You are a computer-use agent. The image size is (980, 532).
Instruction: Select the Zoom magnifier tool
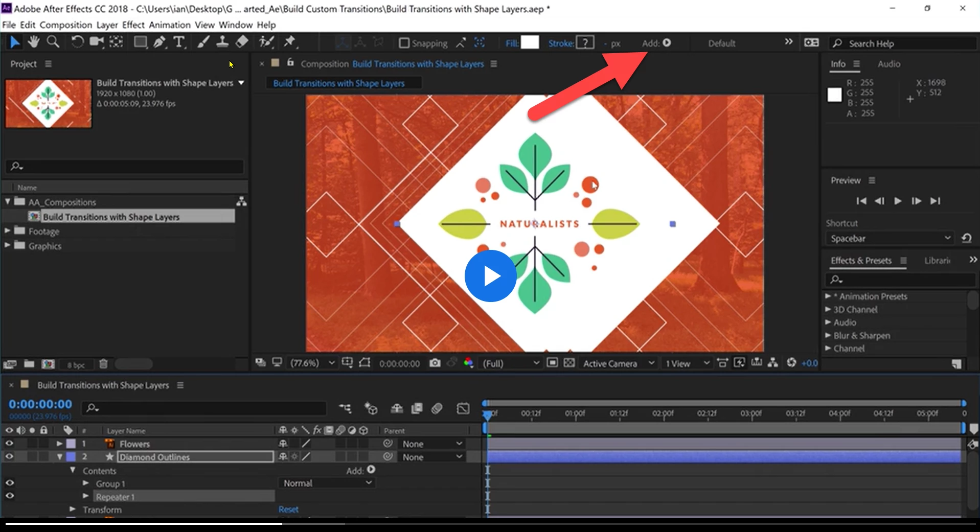click(x=53, y=42)
